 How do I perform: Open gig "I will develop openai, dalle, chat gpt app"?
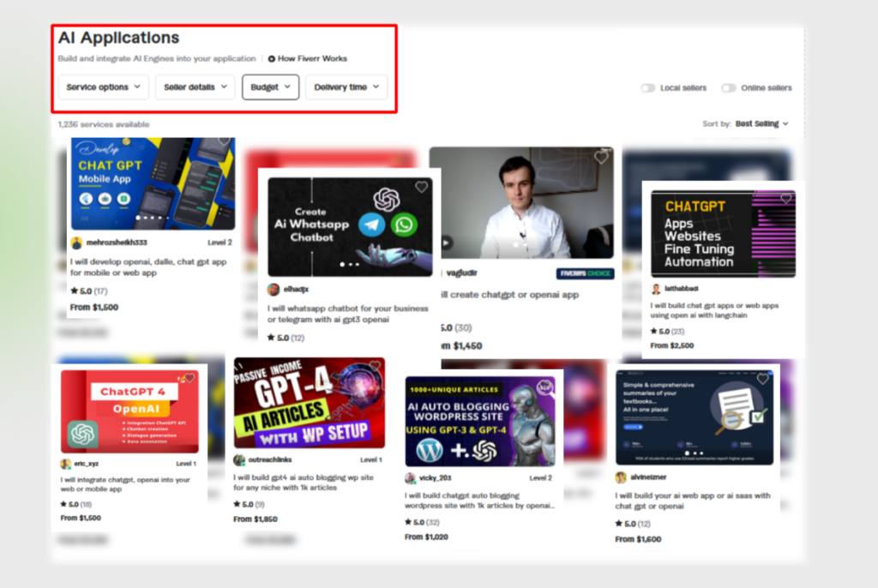click(x=148, y=267)
